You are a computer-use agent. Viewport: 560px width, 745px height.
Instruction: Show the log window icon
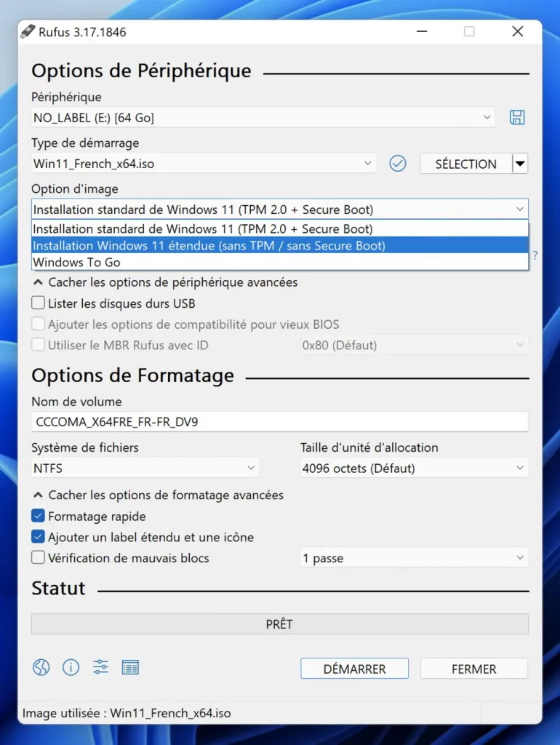130,667
